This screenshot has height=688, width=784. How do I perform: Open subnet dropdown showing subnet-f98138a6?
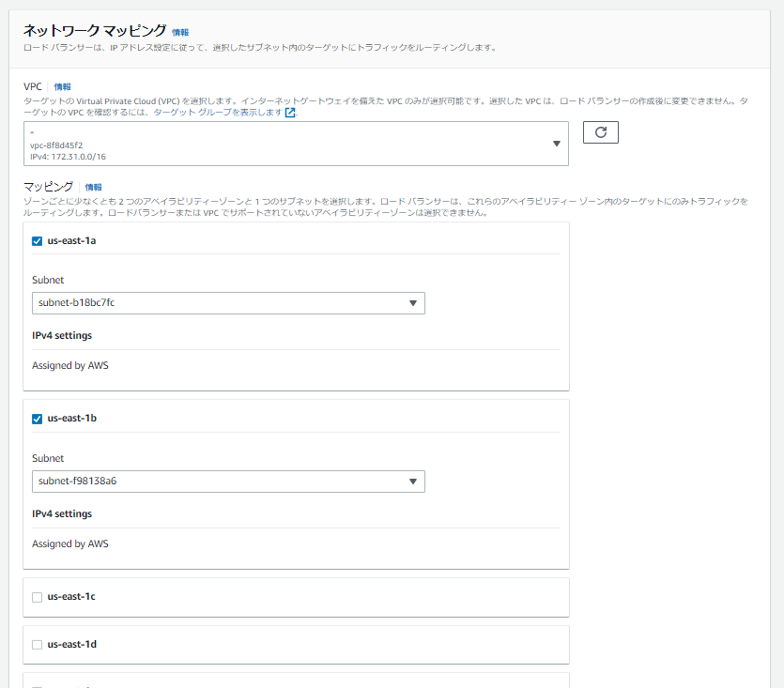(x=228, y=482)
